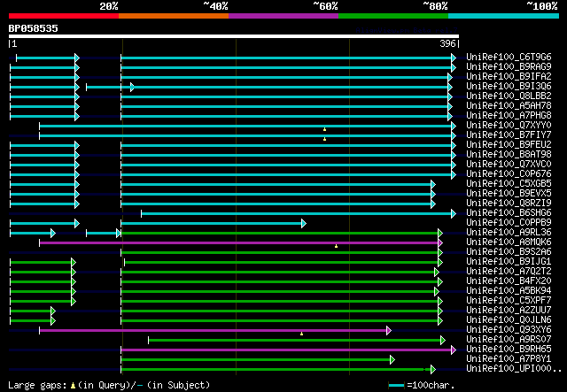Click the cyan ~100% legend segment
The image size is (567, 392).
[504, 16]
